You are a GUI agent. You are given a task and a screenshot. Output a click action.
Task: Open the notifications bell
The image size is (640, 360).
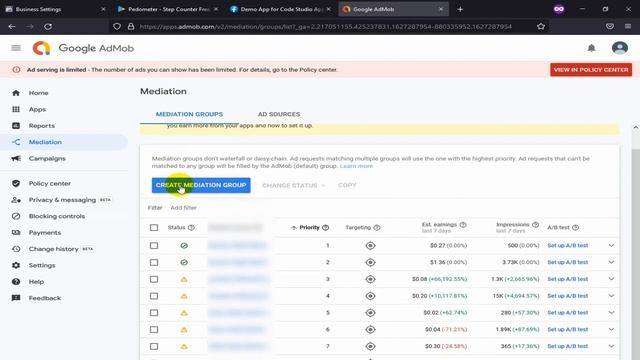[591, 48]
